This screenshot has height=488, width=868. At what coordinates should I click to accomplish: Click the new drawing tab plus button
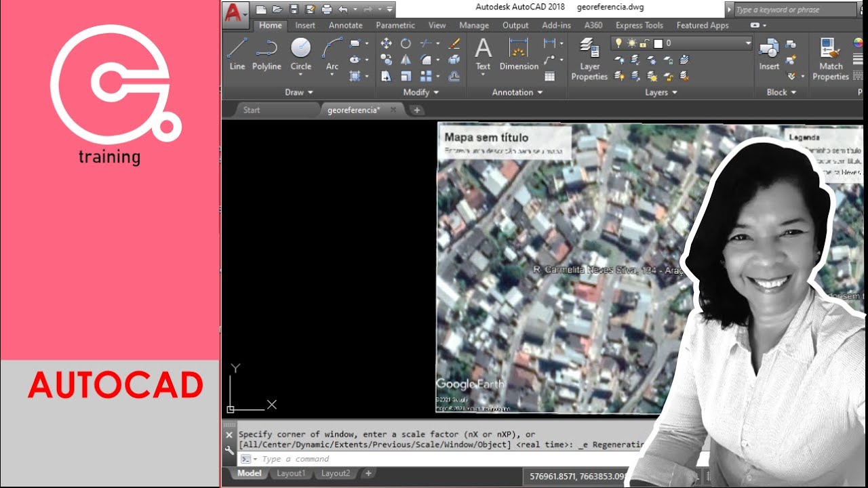(x=416, y=110)
